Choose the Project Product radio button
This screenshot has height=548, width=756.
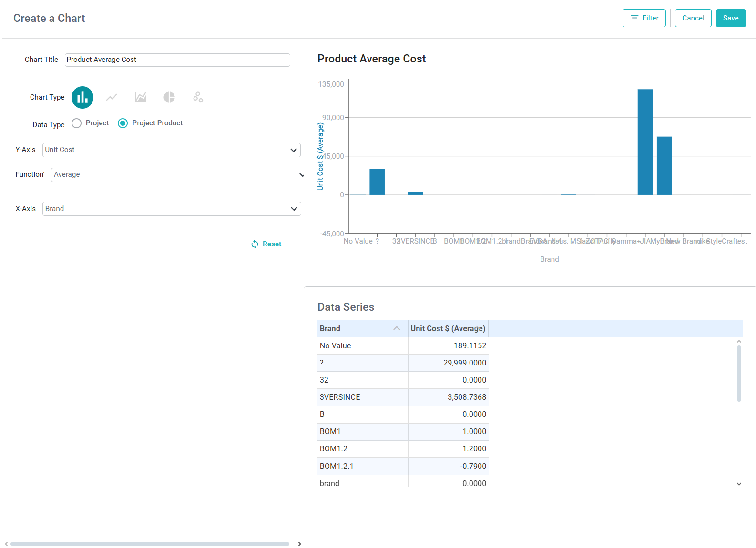[x=123, y=123]
